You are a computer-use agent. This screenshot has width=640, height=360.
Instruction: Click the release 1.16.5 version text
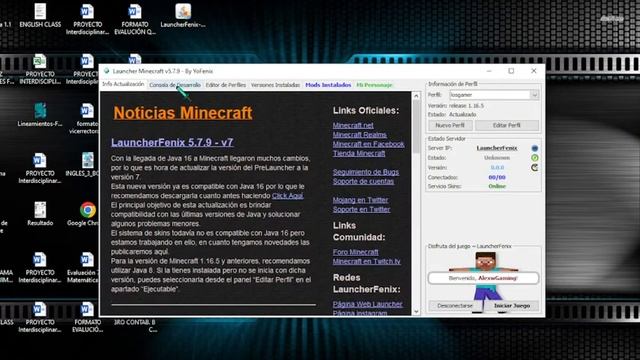[x=467, y=106]
